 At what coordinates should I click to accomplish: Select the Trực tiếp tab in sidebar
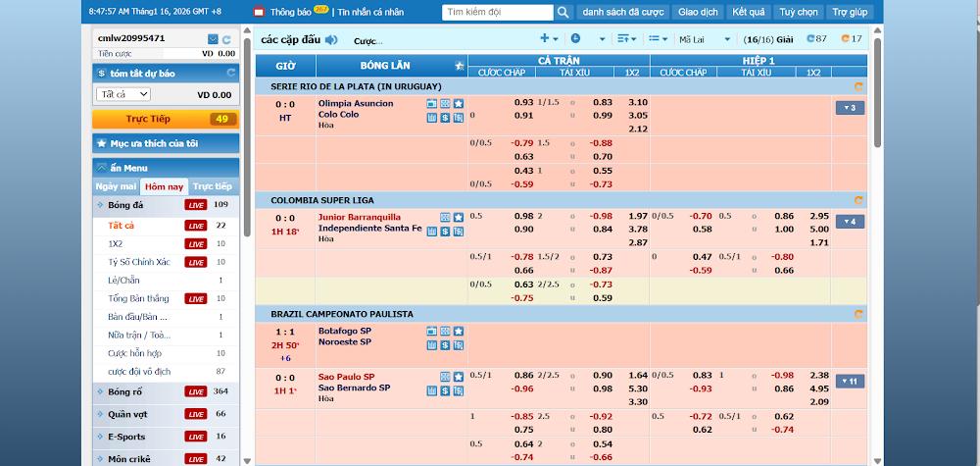pos(213,186)
